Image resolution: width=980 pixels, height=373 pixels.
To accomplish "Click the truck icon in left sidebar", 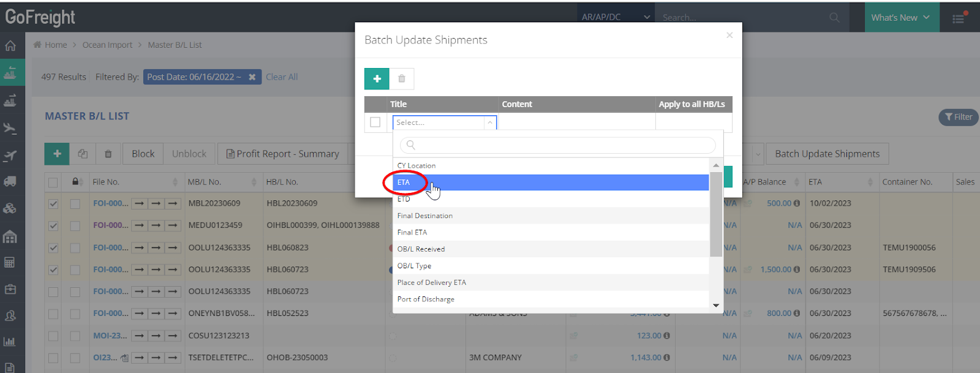I will (10, 181).
